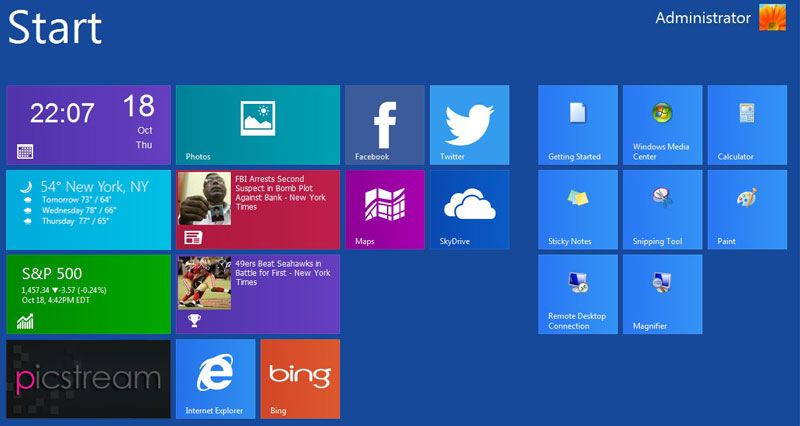Open Internet Explorer tile
The width and height of the screenshot is (800, 426).
215,379
